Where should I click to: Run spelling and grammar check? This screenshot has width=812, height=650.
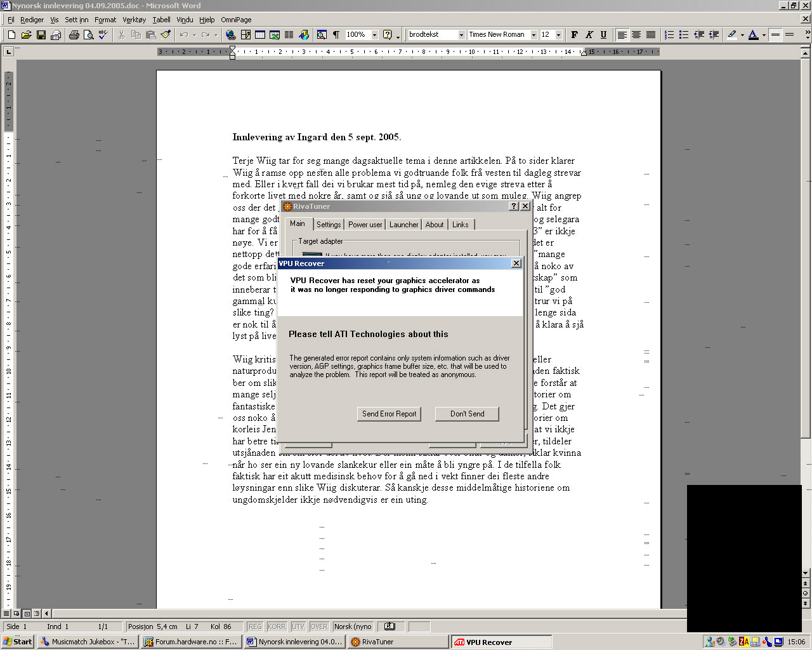[x=103, y=35]
